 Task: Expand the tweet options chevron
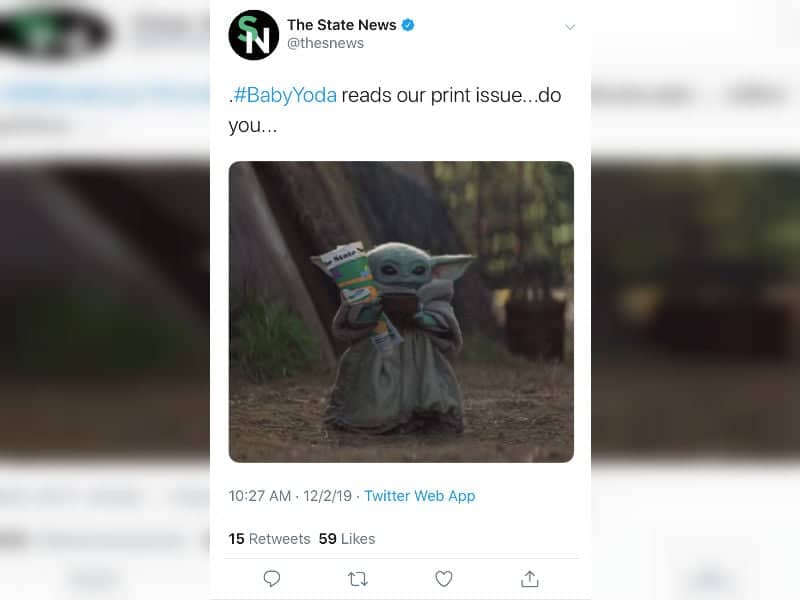click(570, 27)
